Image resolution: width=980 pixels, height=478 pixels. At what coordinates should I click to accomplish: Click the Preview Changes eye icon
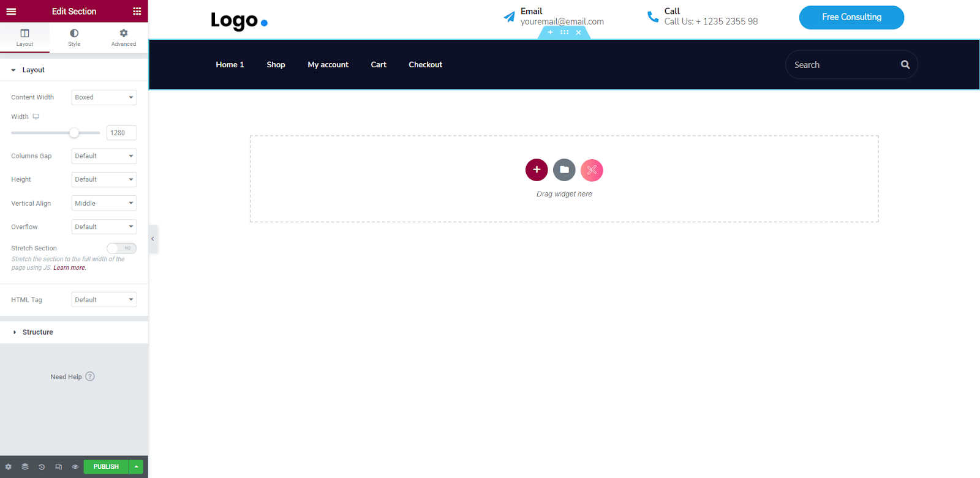tap(75, 467)
